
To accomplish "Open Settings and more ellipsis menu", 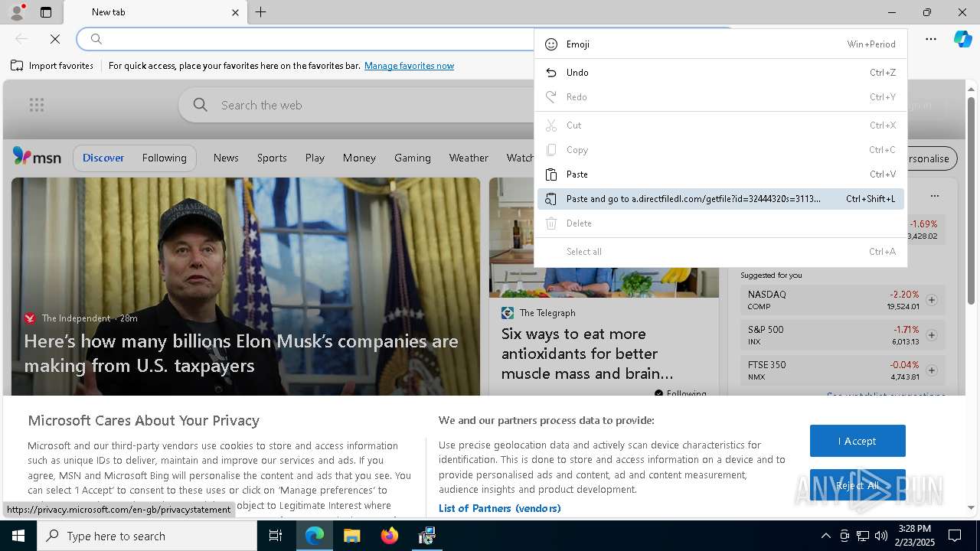I will click(x=931, y=39).
